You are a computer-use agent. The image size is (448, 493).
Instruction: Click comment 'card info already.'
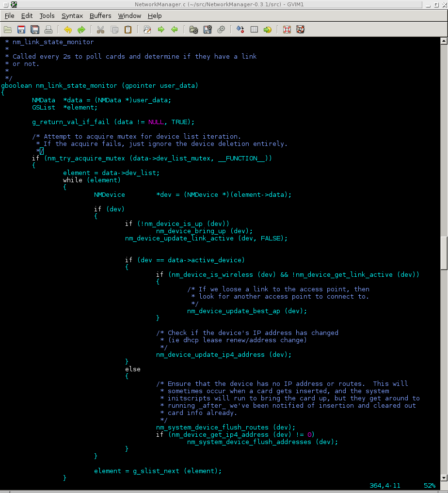click(203, 413)
